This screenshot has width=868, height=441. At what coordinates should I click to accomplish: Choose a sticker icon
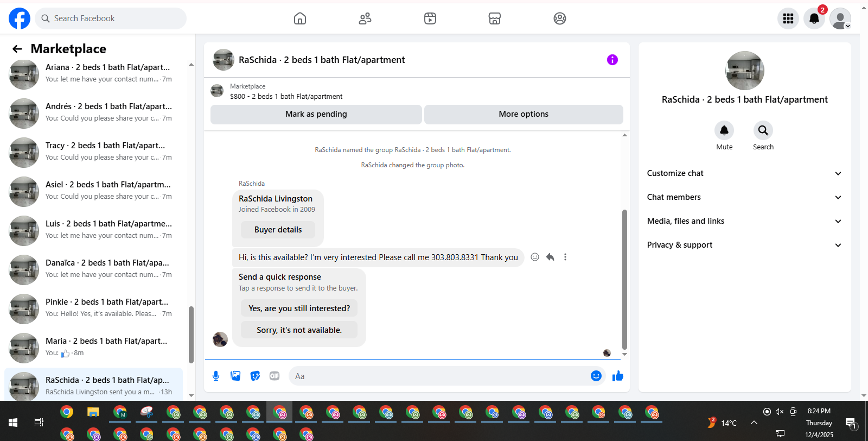point(255,376)
